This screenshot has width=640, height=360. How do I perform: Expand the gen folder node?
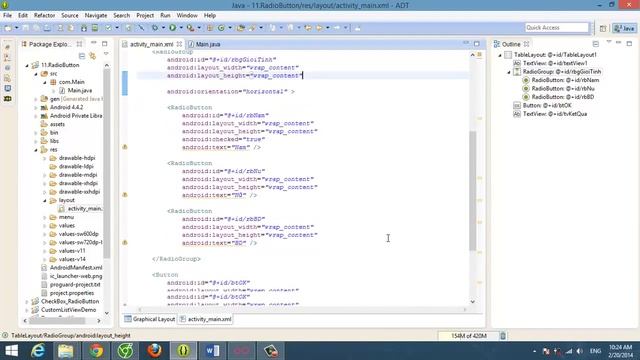click(36, 99)
